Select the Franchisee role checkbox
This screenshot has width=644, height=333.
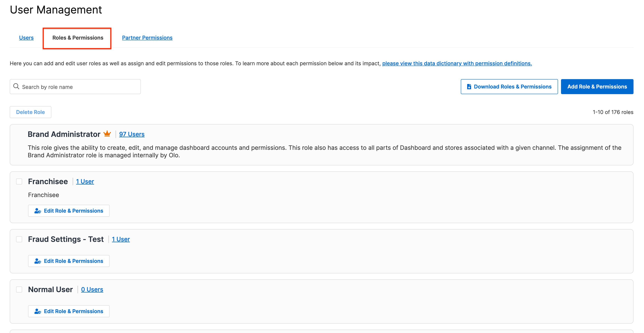click(19, 181)
